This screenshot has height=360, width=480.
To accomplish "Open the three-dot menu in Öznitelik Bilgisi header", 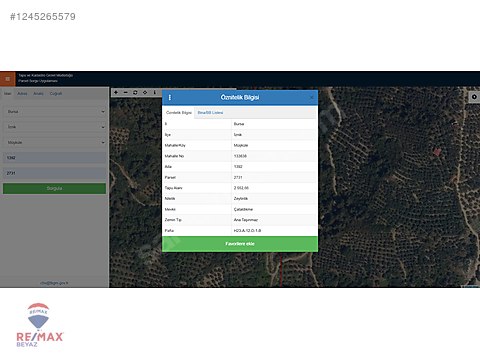I will (170, 97).
